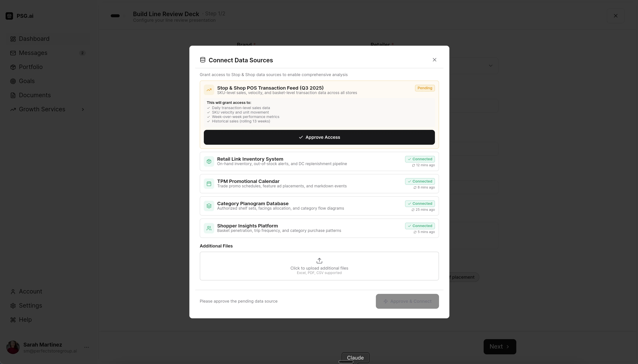Click the Shopper Insights Platform people icon
Viewport: 638px width, 364px height.
tap(209, 228)
